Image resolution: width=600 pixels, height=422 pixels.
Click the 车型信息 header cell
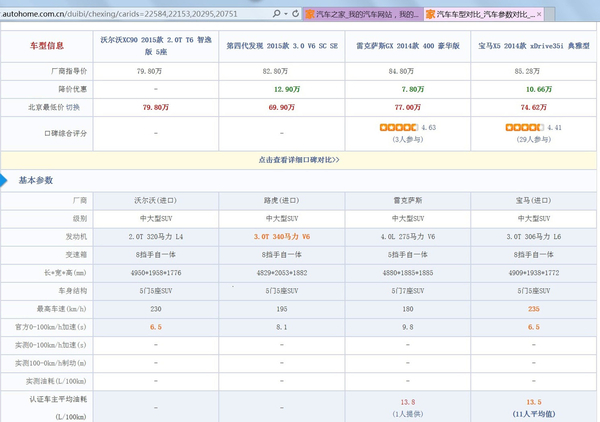(45, 46)
